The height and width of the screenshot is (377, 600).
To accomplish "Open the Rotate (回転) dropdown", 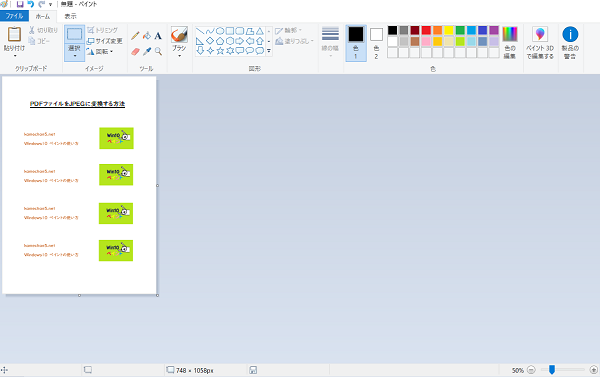I will point(100,51).
